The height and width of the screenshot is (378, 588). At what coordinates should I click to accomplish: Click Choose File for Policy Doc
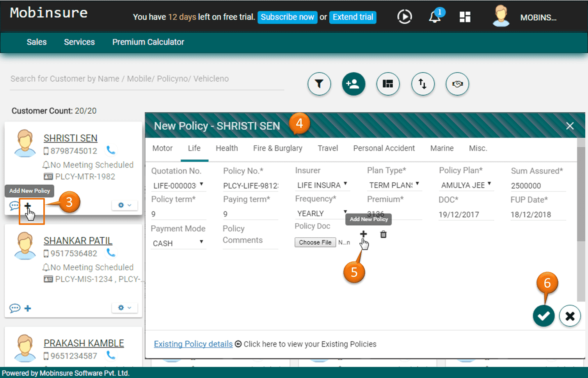pos(315,242)
